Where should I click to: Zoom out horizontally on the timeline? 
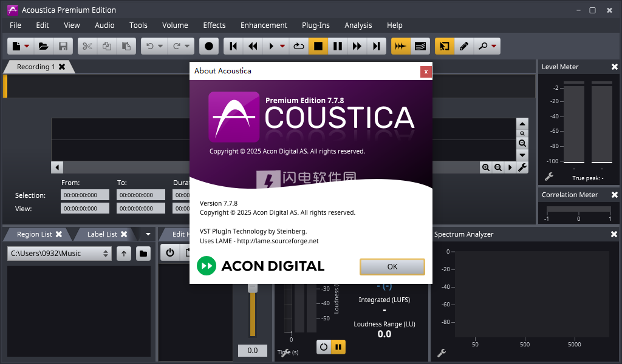click(498, 167)
